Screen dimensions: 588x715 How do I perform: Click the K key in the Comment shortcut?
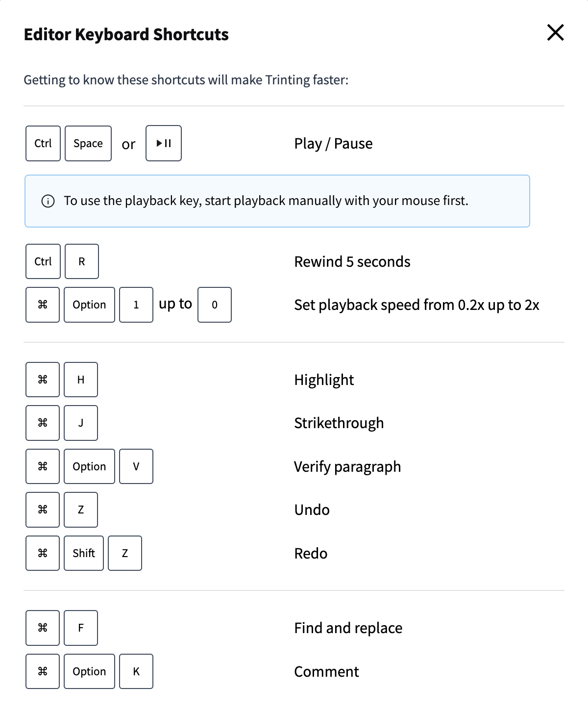pos(136,671)
